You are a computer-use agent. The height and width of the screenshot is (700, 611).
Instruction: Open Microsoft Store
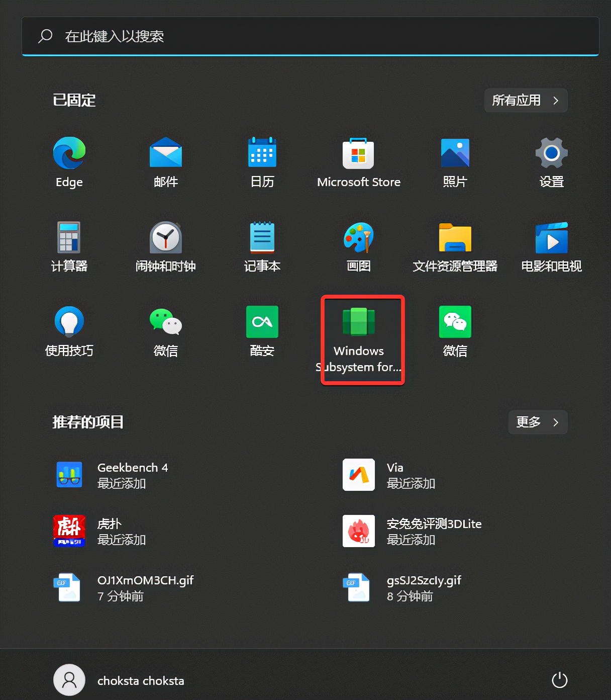pos(359,162)
